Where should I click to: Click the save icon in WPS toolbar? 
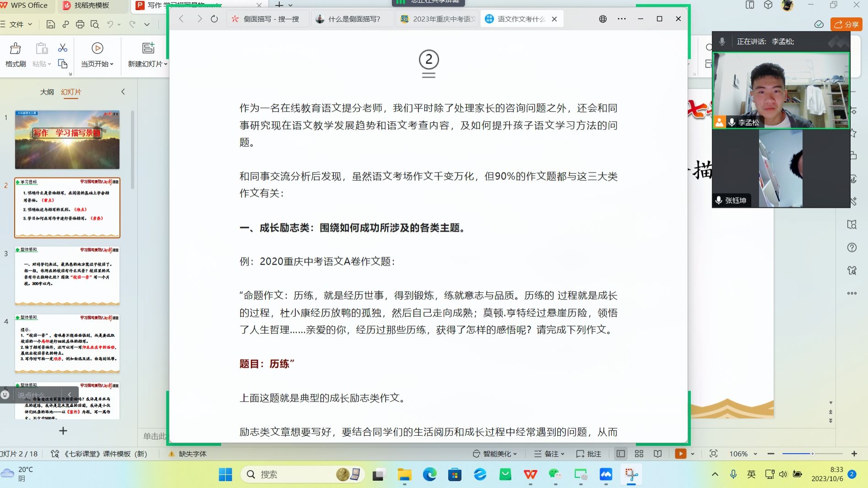(51, 24)
